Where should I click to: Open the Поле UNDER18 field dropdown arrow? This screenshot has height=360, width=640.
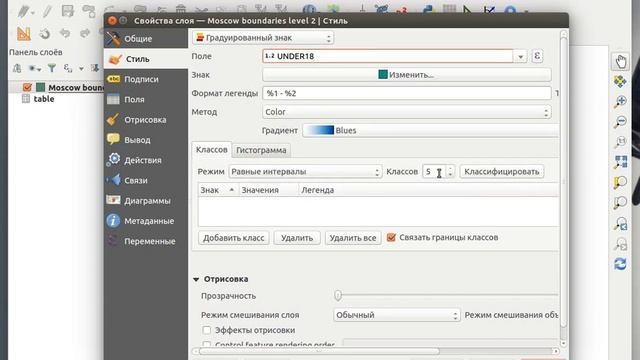click(520, 56)
